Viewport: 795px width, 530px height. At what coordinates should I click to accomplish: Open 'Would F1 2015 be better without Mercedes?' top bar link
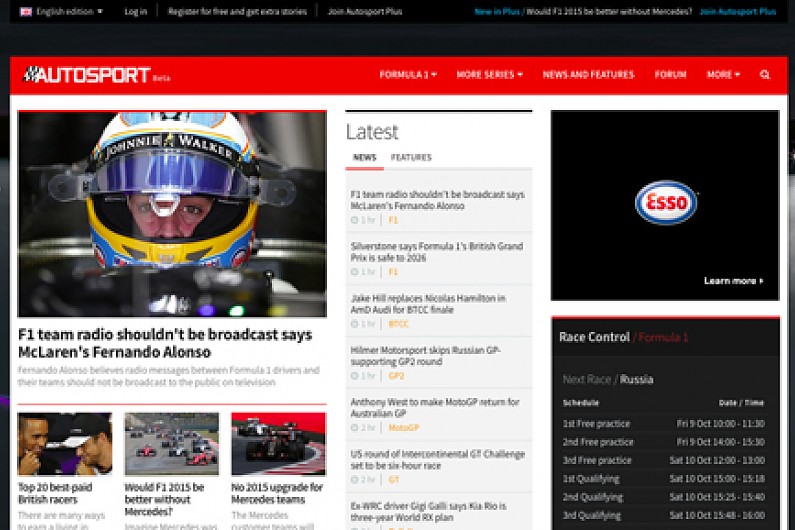(609, 11)
